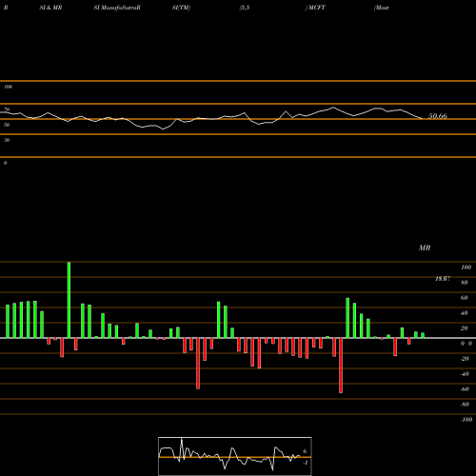This screenshot has height=476, width=476.
Task: Select the "SI MunafaSutraR" header text
Action: click(117, 8)
